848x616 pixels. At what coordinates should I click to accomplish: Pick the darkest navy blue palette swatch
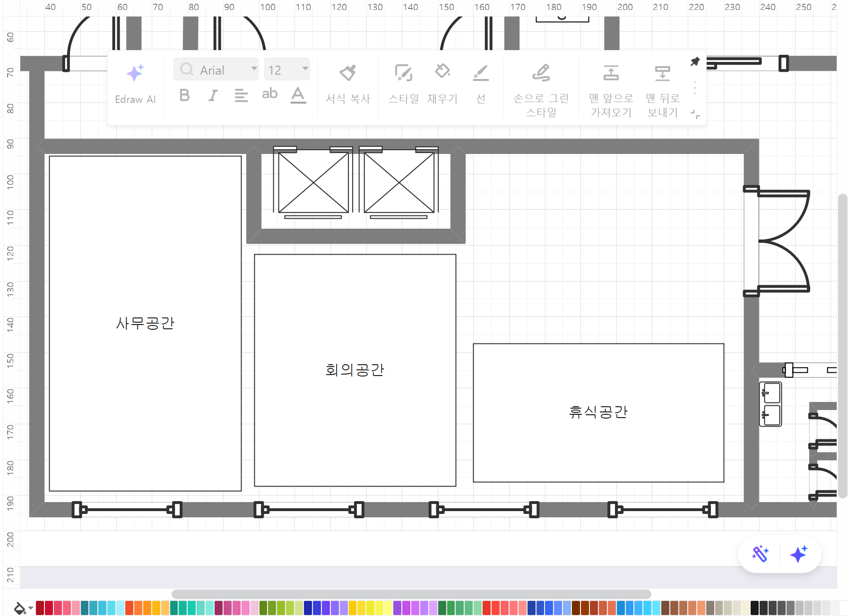tap(308, 608)
